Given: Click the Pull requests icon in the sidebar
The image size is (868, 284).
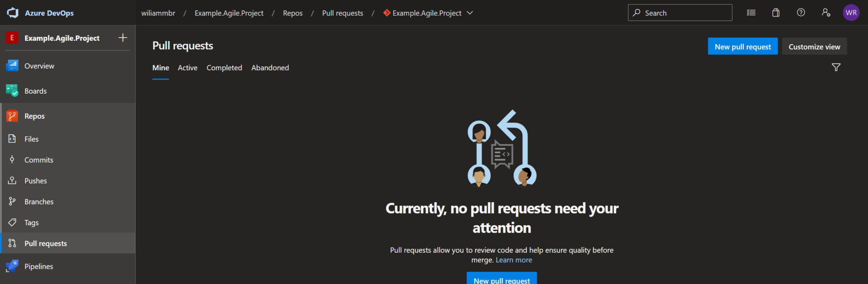Looking at the screenshot, I should click(12, 243).
